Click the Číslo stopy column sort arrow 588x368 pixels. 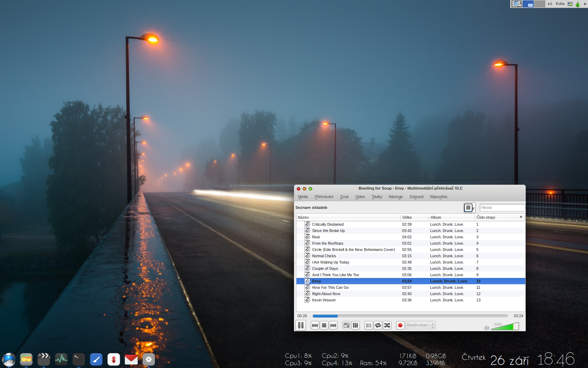click(521, 217)
